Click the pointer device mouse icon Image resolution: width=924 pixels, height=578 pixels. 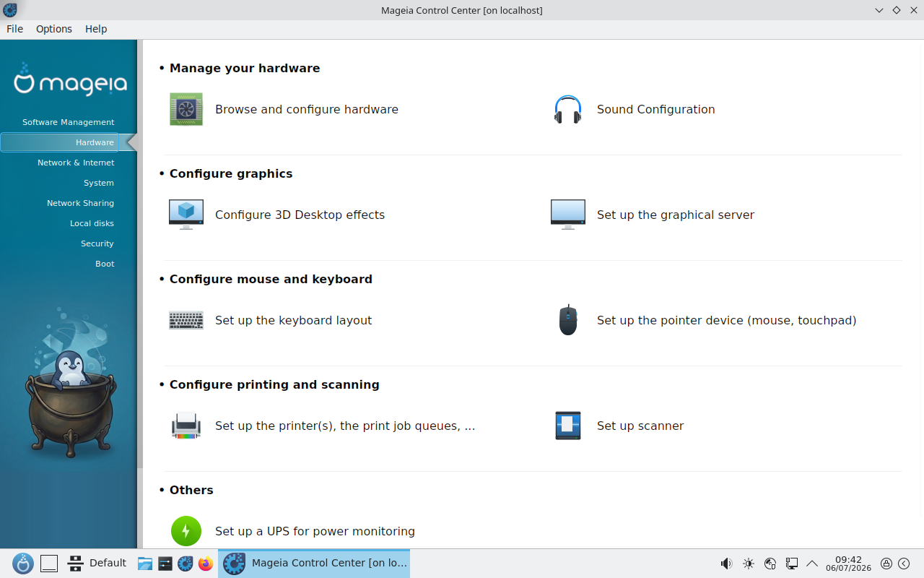568,320
